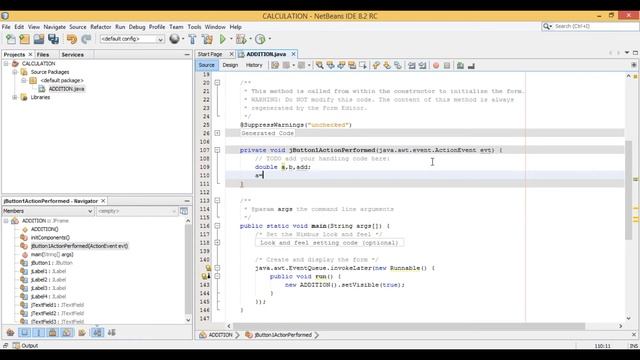Click the Stop Macro Recording icon
Screen dimensions: 640x360
[447, 65]
